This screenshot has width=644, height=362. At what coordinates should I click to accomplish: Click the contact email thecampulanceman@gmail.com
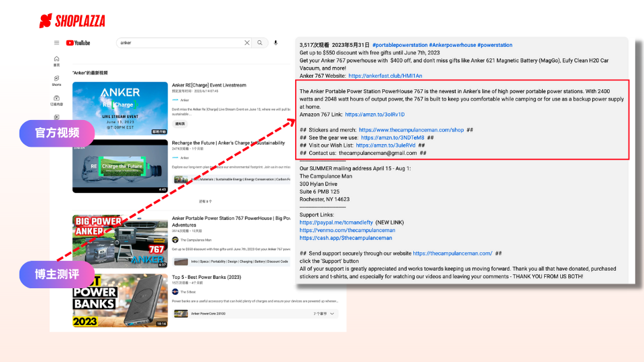coord(378,153)
